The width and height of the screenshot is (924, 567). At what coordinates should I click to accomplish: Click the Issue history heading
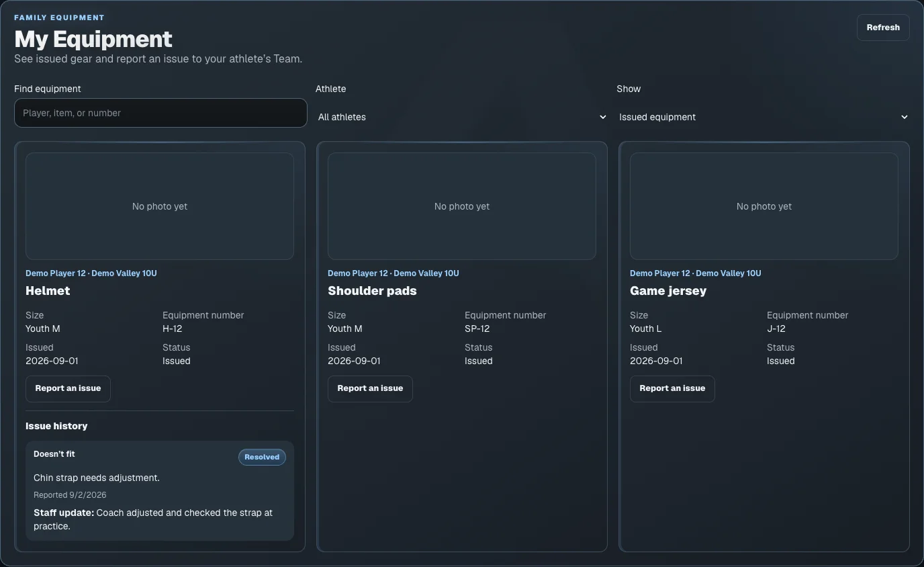coord(56,426)
